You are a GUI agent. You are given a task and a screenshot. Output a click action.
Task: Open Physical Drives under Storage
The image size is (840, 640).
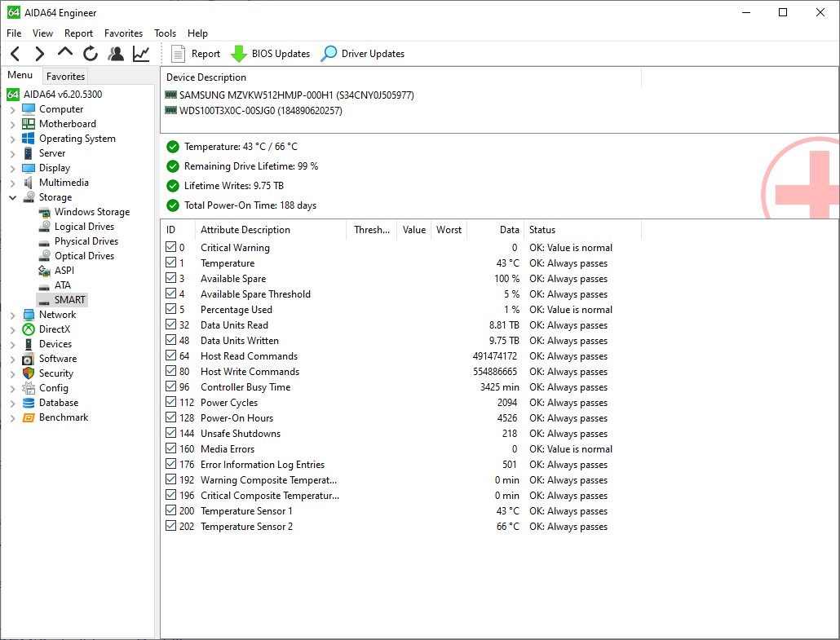(x=78, y=241)
